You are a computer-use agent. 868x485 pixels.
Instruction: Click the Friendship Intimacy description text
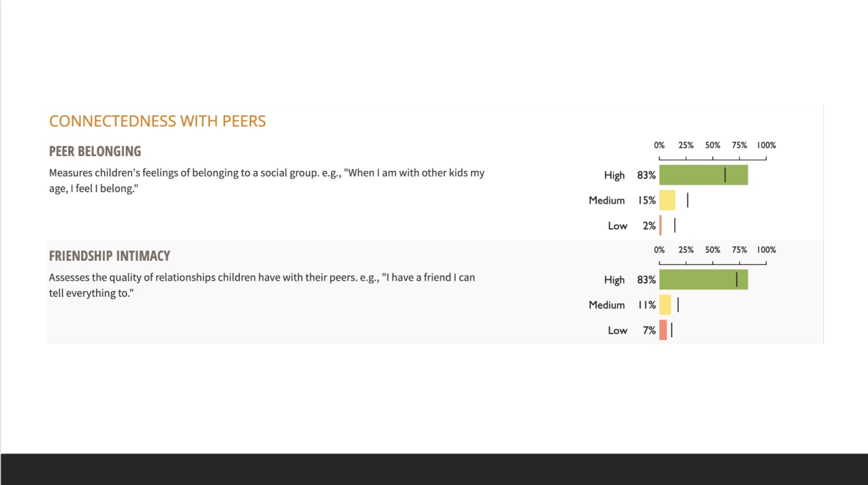pos(262,285)
